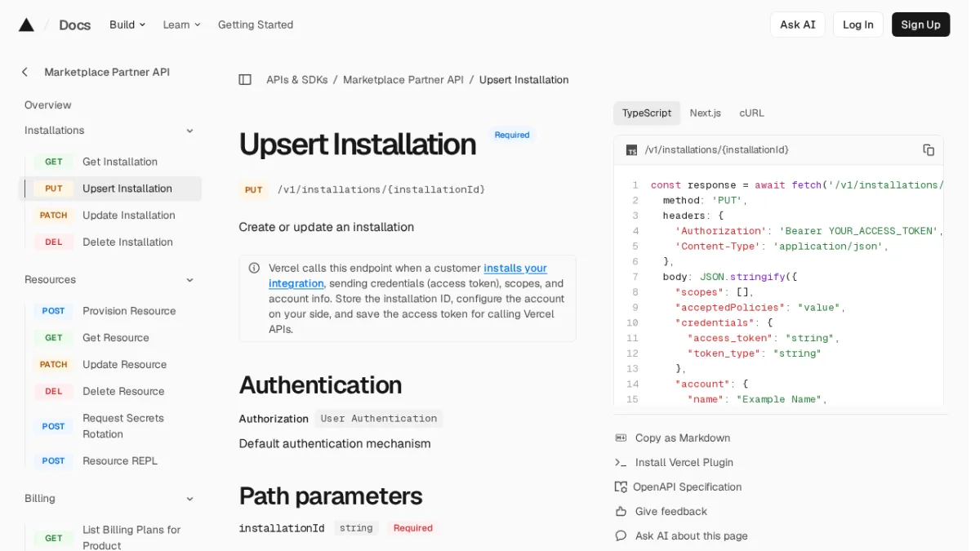Open the Learn dropdown menu
This screenshot has height=551, width=980.
(181, 24)
